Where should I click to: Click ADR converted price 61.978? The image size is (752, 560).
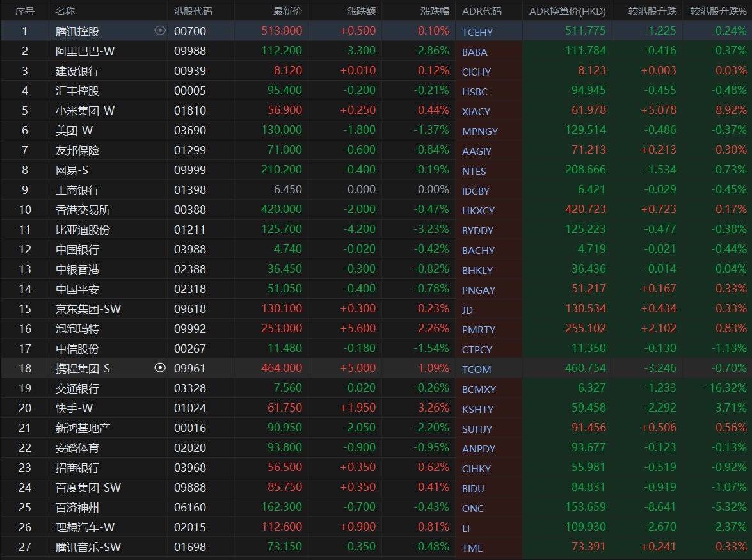(588, 110)
